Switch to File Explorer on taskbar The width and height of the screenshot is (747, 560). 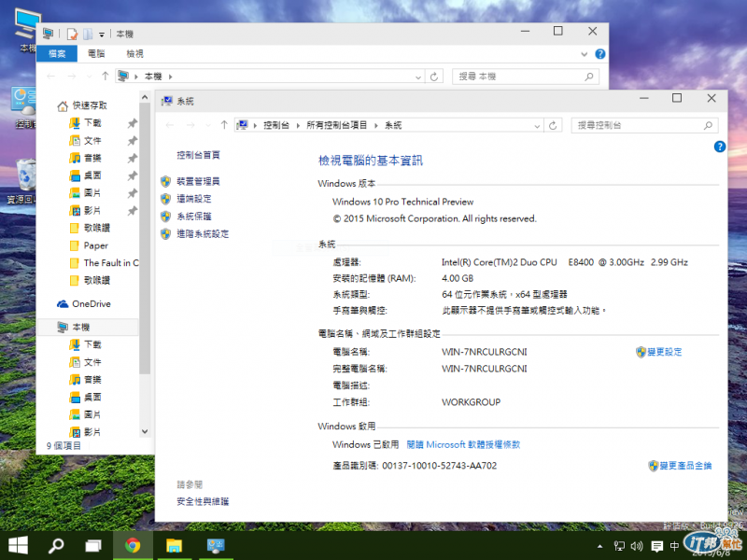174,545
